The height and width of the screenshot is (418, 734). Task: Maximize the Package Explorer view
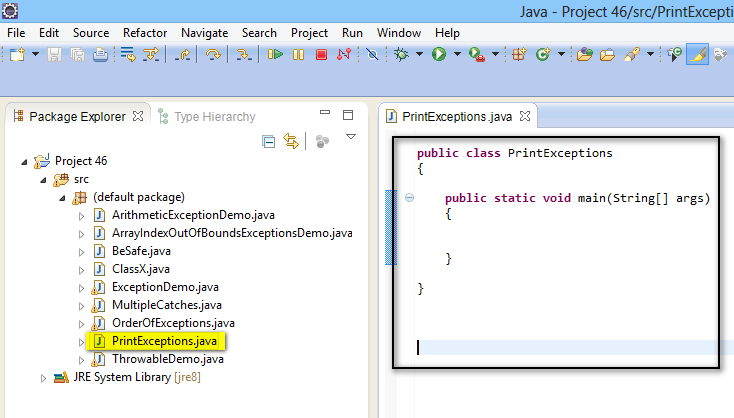tap(348, 115)
